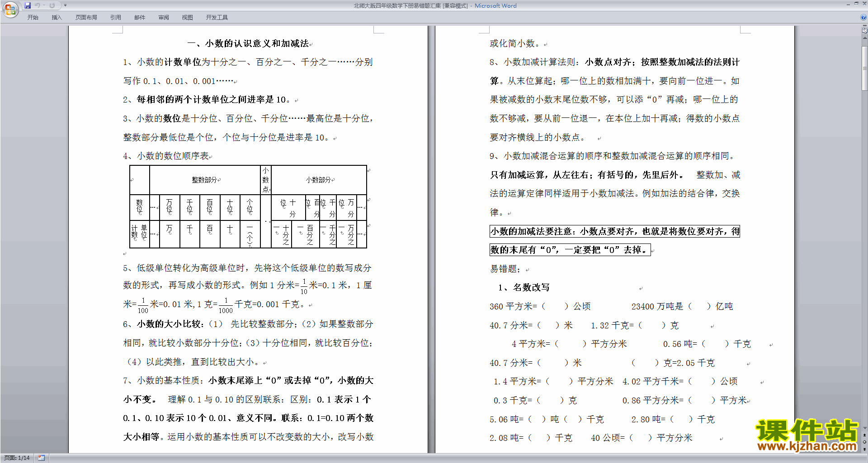Open the Undo history dropdown arrow

(44, 5)
